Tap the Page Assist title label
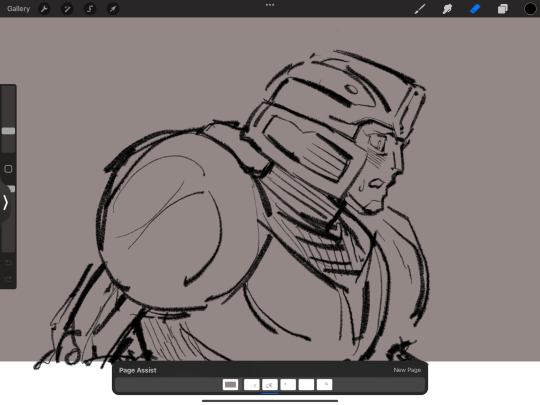The width and height of the screenshot is (540, 405). point(137,370)
